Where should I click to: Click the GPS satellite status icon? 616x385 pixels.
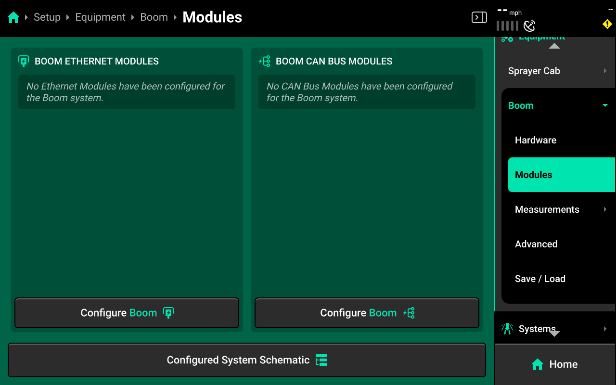[x=530, y=26]
